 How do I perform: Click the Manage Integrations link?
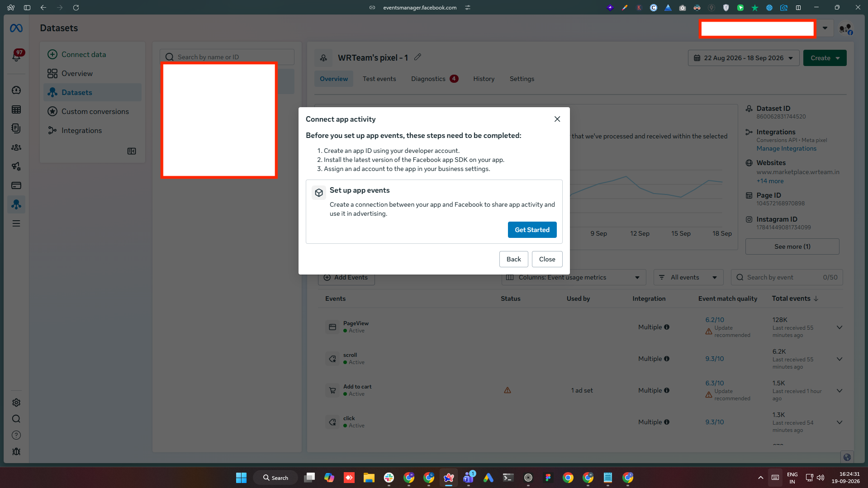pyautogui.click(x=786, y=148)
